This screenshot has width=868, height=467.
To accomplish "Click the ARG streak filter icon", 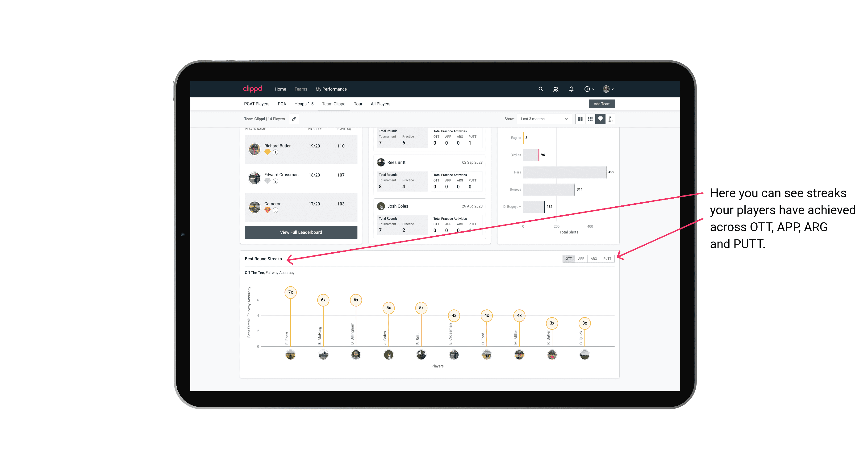I will click(594, 258).
